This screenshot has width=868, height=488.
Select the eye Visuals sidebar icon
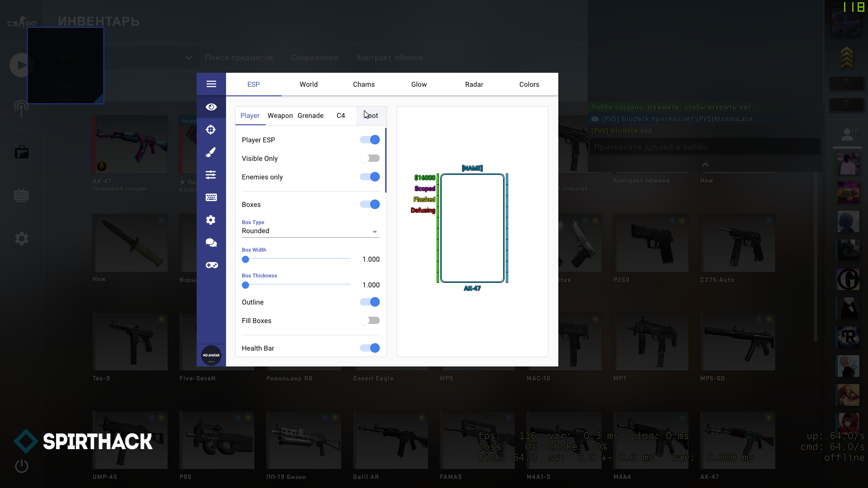point(211,107)
